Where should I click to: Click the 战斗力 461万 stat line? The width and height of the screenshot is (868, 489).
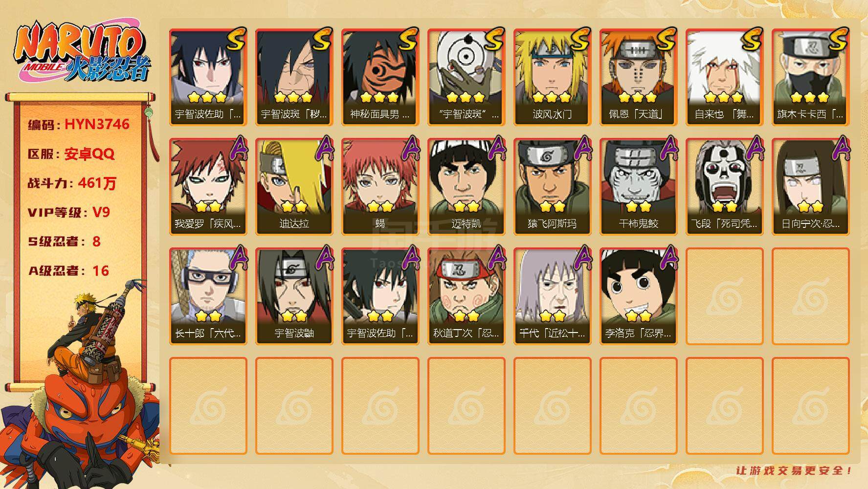pyautogui.click(x=72, y=183)
